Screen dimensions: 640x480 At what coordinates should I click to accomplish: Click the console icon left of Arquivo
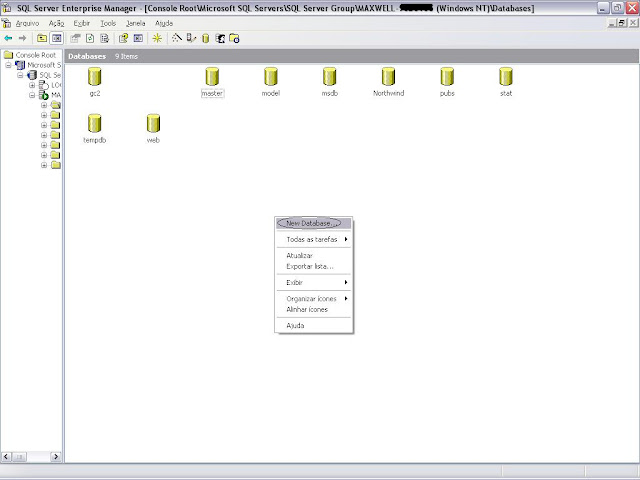point(6,23)
